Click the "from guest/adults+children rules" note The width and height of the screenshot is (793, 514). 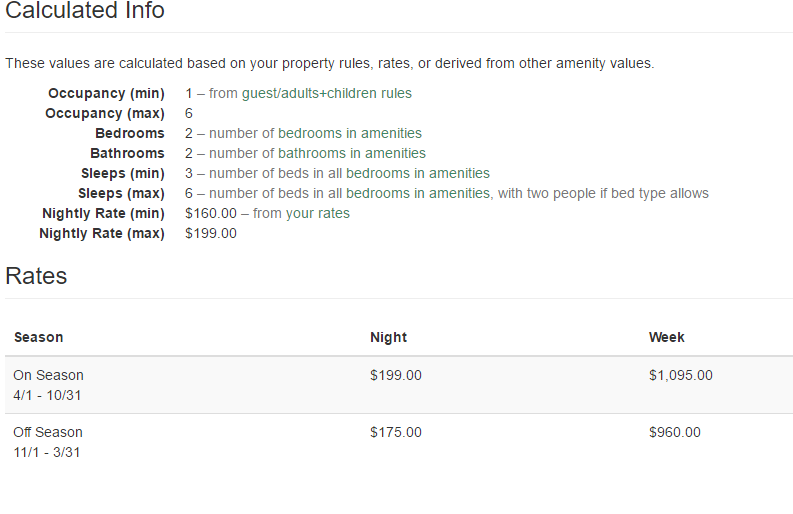310,93
